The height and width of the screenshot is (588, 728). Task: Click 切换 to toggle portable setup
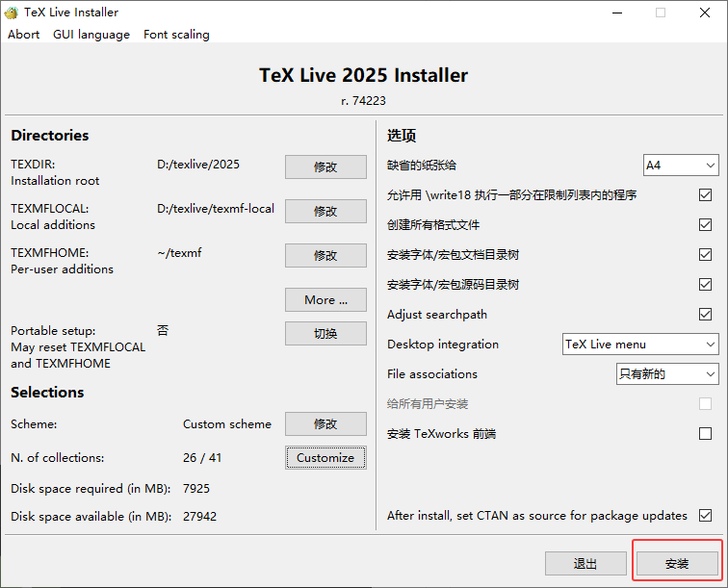[x=325, y=333]
